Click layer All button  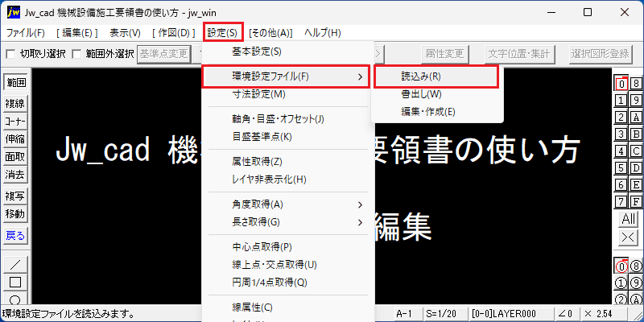coord(629,219)
